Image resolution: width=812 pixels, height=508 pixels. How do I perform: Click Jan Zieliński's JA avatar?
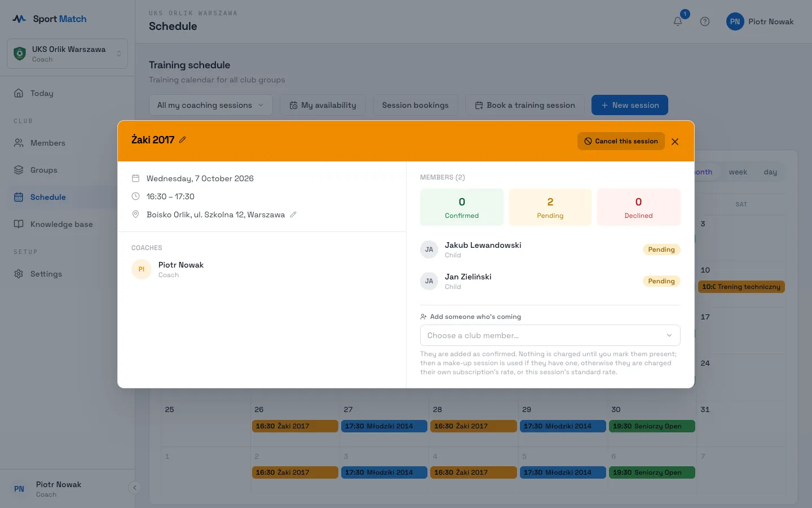click(x=429, y=281)
